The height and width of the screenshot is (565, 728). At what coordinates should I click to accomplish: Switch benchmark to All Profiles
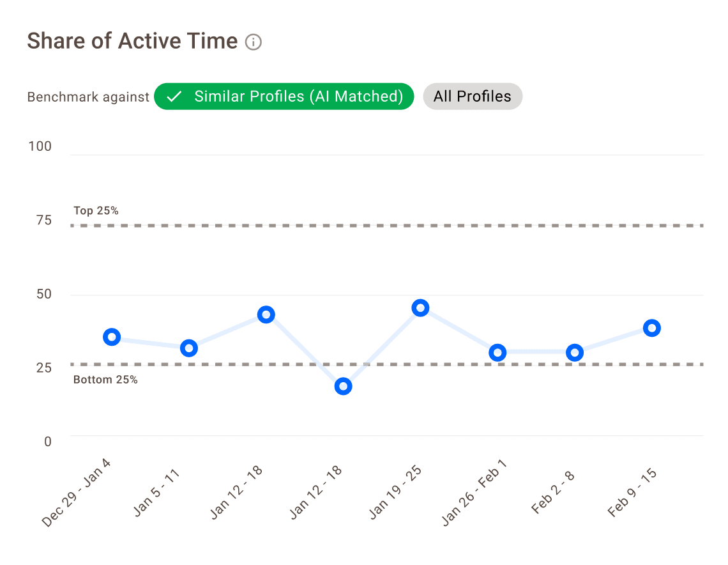[473, 97]
